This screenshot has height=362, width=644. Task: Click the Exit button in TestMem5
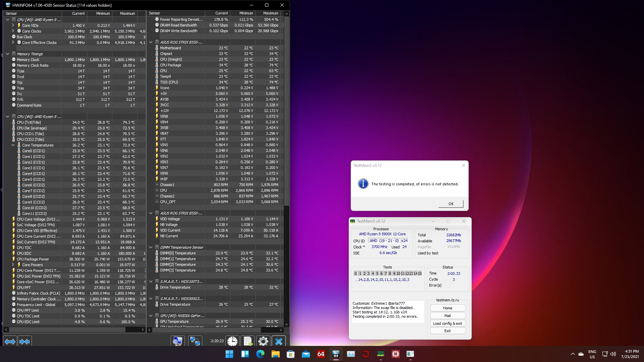pyautogui.click(x=447, y=331)
